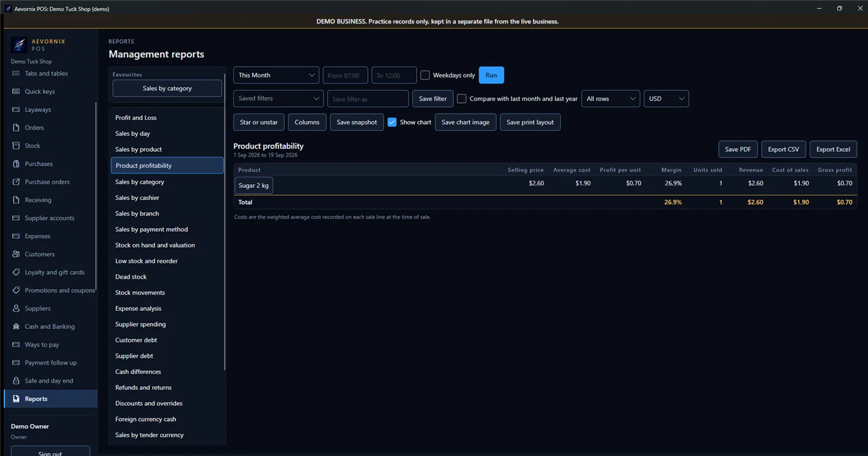This screenshot has width=868, height=456.
Task: Open the USD currency dropdown
Action: click(x=666, y=98)
